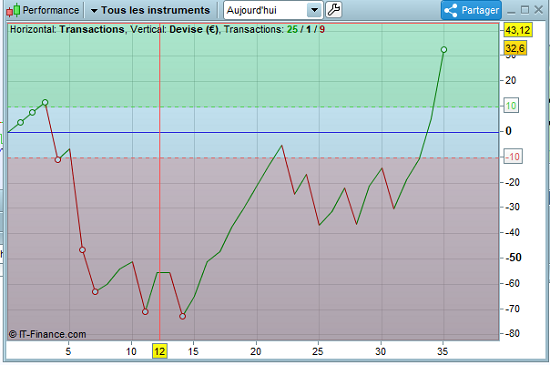The width and height of the screenshot is (550, 365).
Task: Close the Performance window
Action: [538, 10]
